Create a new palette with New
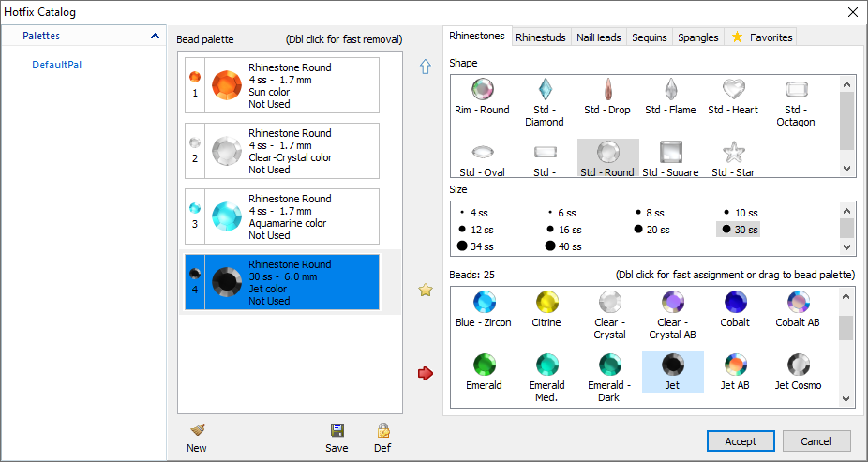The height and width of the screenshot is (462, 868). click(197, 438)
